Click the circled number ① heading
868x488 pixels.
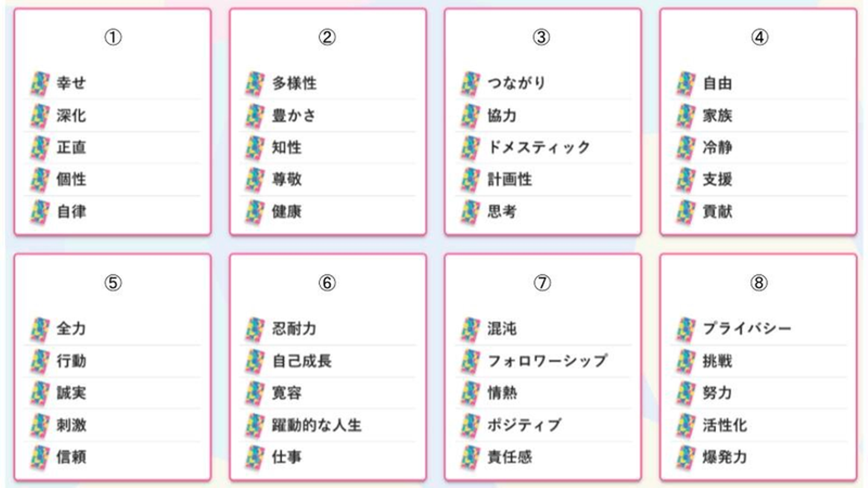[x=113, y=37]
